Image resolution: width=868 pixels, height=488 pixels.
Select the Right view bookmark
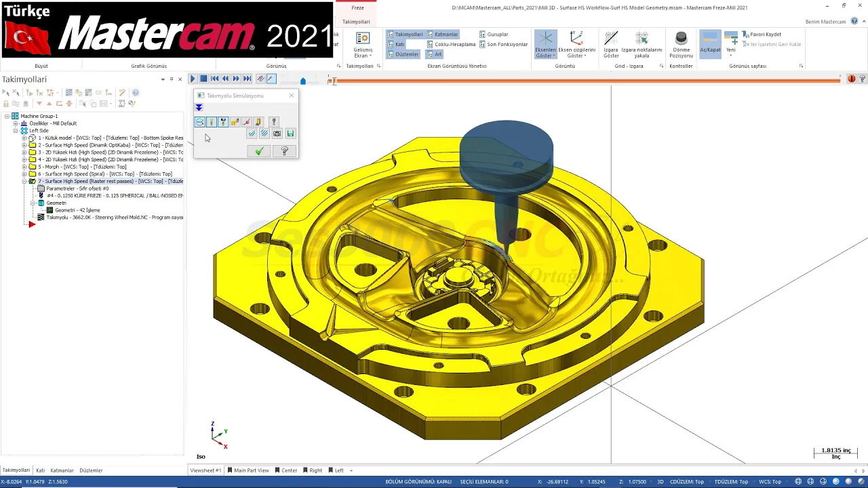[x=313, y=470]
